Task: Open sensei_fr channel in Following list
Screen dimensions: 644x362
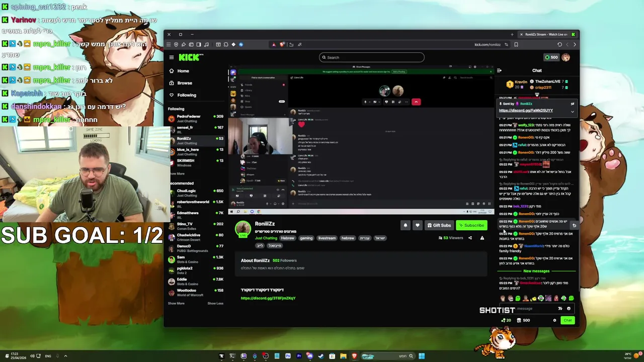Action: click(196, 129)
